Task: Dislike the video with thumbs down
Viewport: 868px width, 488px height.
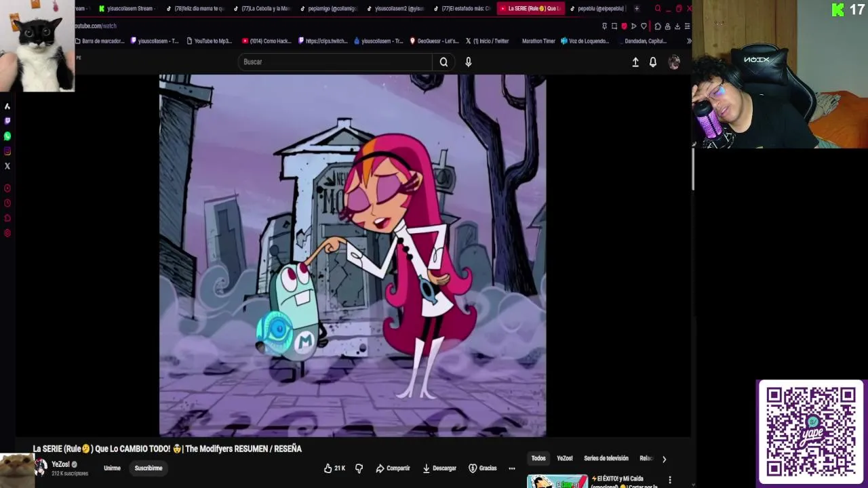Action: point(359,468)
